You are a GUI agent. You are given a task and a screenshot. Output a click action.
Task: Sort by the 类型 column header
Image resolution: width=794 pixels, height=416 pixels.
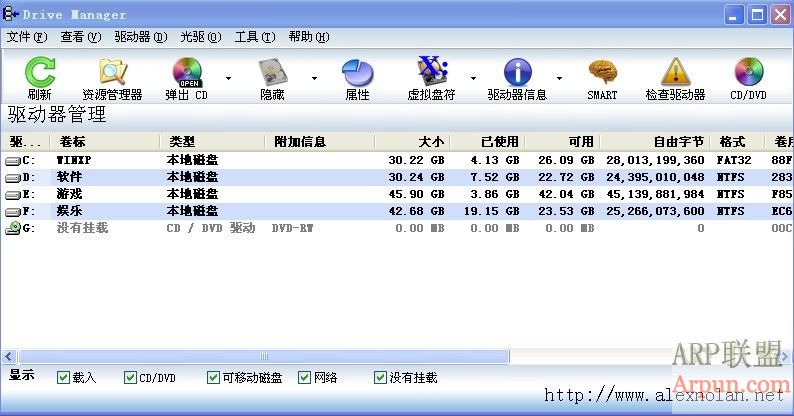(x=212, y=142)
